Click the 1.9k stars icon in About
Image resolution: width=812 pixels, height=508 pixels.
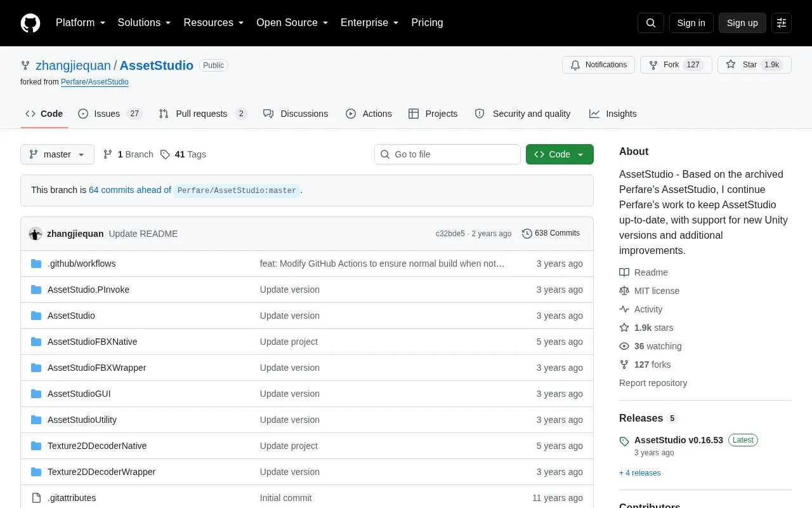(624, 328)
